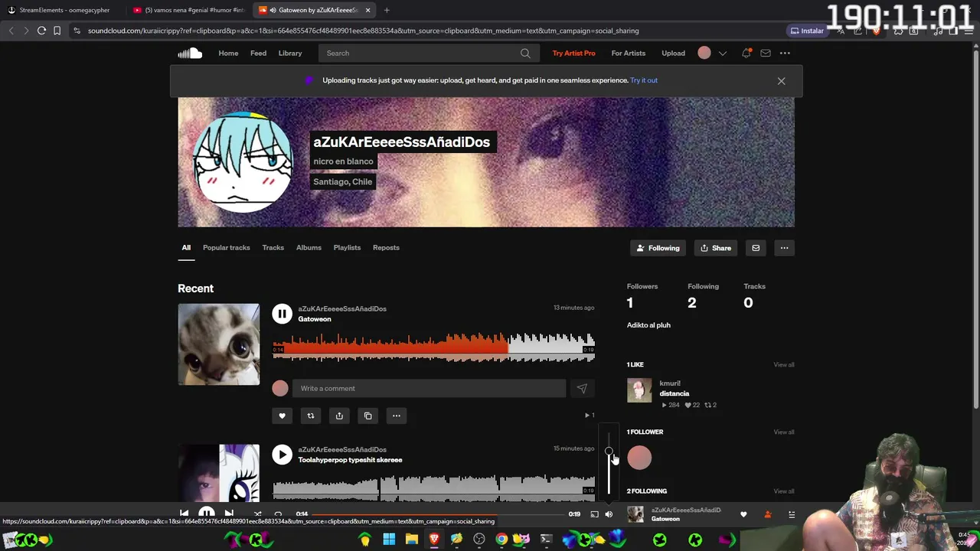The width and height of the screenshot is (980, 551).
Task: Click the Instalar app button in address bar
Action: tap(807, 31)
